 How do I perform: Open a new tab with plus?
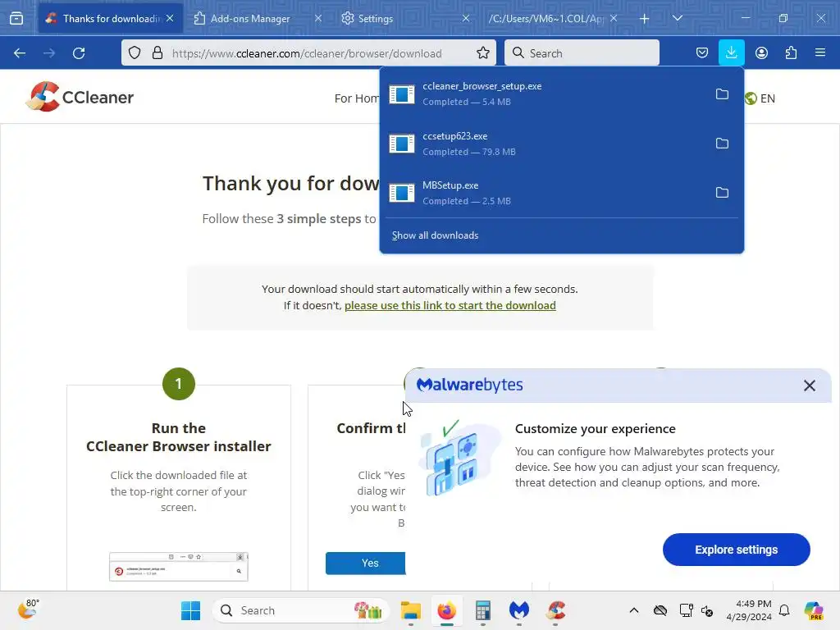point(645,19)
